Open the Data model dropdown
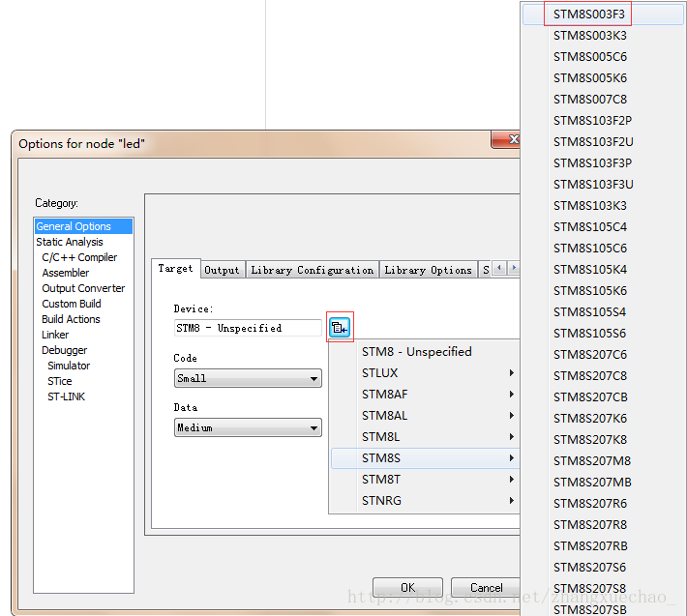The width and height of the screenshot is (687, 616). pyautogui.click(x=248, y=427)
